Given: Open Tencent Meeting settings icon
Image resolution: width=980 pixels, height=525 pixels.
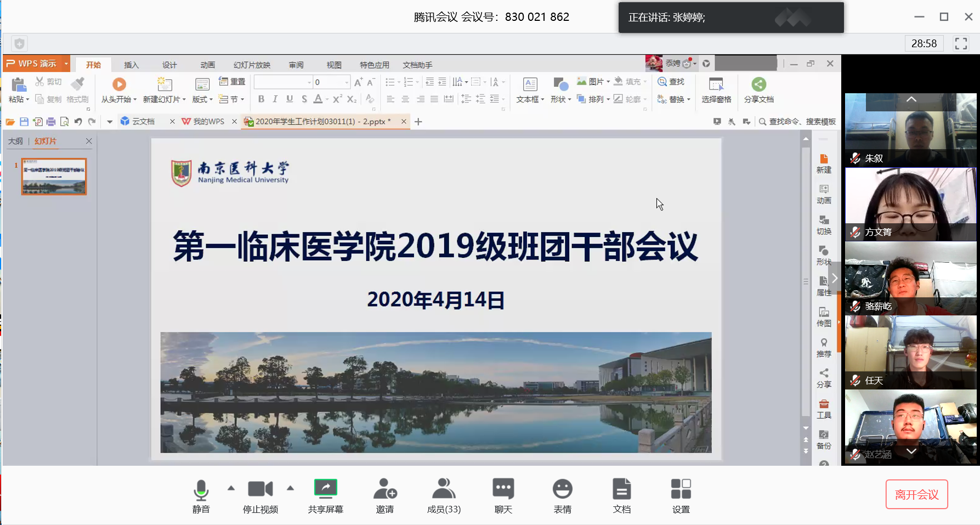Looking at the screenshot, I should tap(681, 489).
